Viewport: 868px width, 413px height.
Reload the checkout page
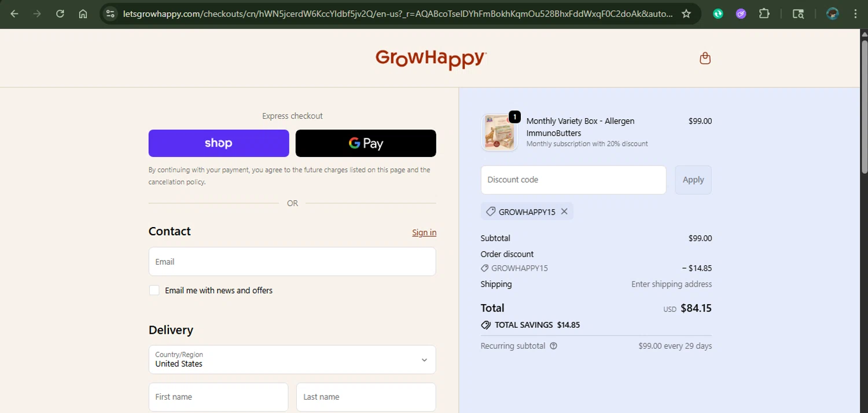tap(60, 14)
